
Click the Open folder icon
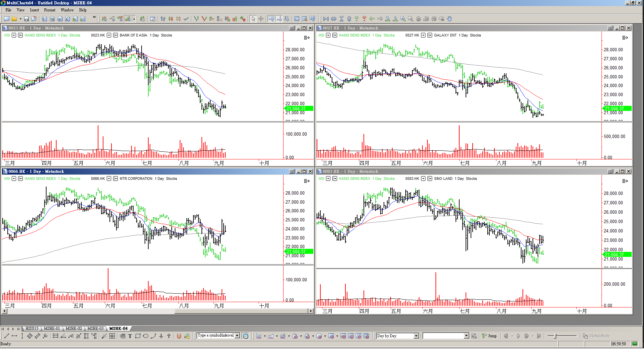[x=14, y=19]
